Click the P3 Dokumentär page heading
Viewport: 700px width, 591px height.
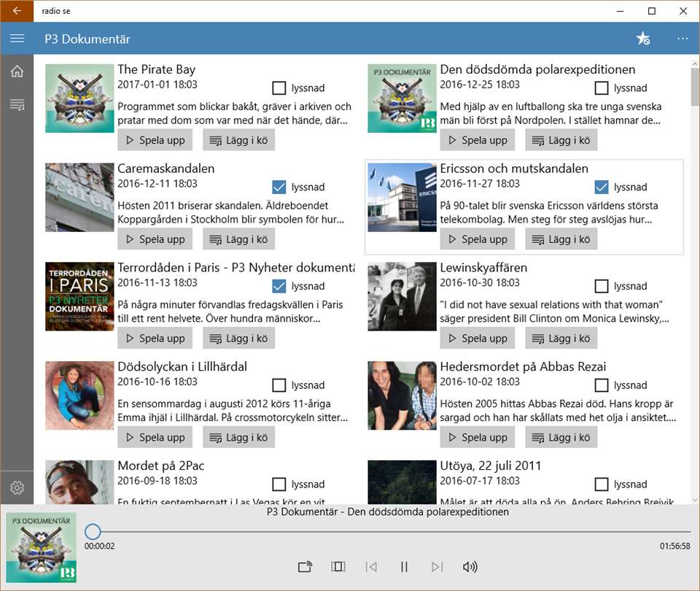[87, 39]
